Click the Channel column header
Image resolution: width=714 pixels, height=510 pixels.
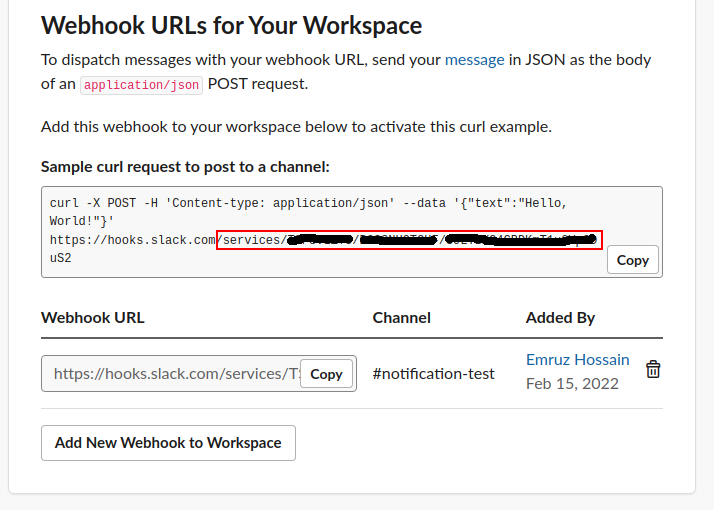(x=401, y=317)
